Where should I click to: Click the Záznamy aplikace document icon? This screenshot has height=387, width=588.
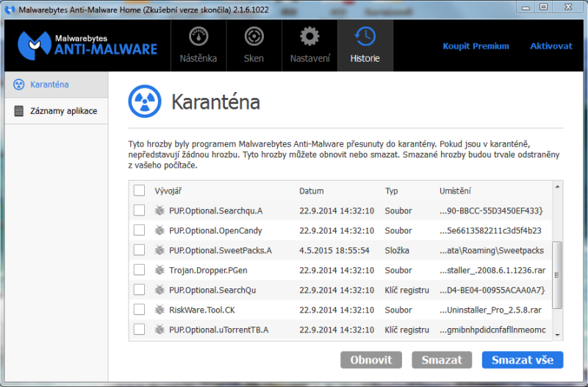pos(19,111)
